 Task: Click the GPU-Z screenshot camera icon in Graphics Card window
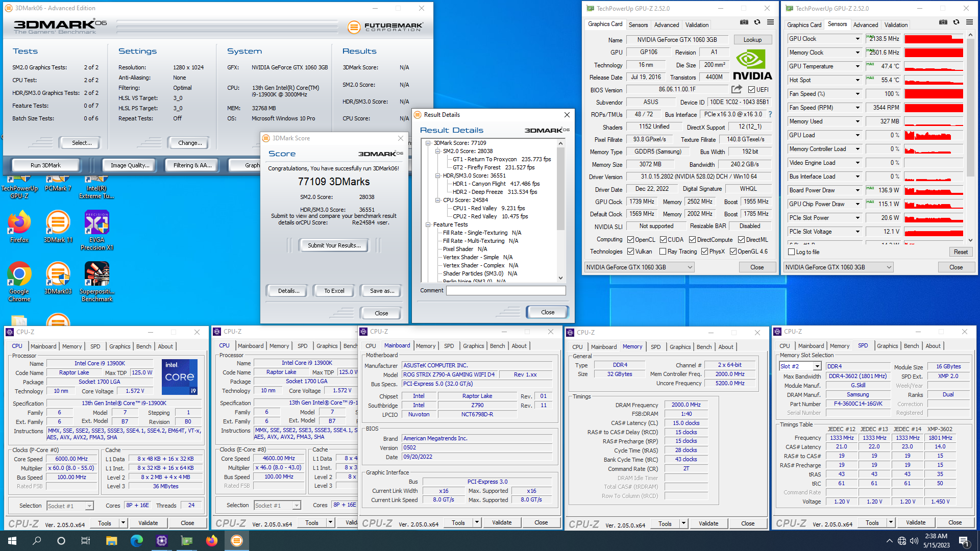coord(744,22)
